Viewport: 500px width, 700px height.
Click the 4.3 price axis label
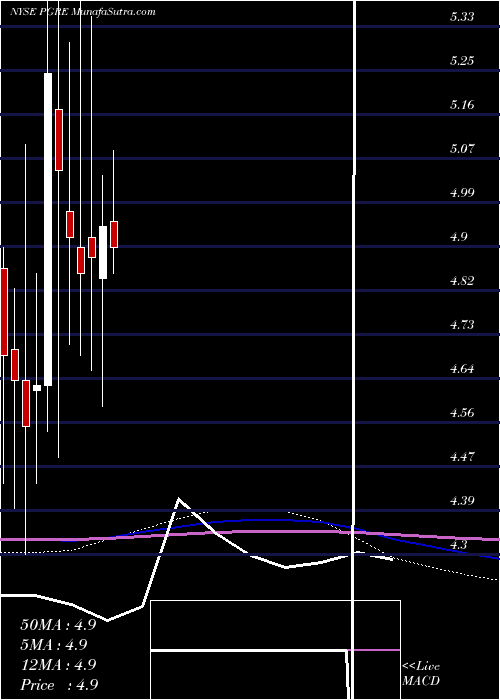(x=458, y=544)
